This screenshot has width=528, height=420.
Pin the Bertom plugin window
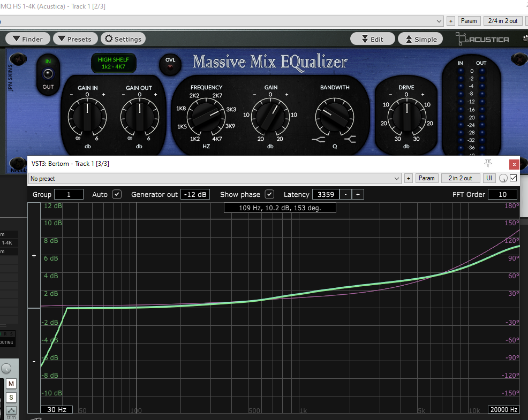(488, 163)
